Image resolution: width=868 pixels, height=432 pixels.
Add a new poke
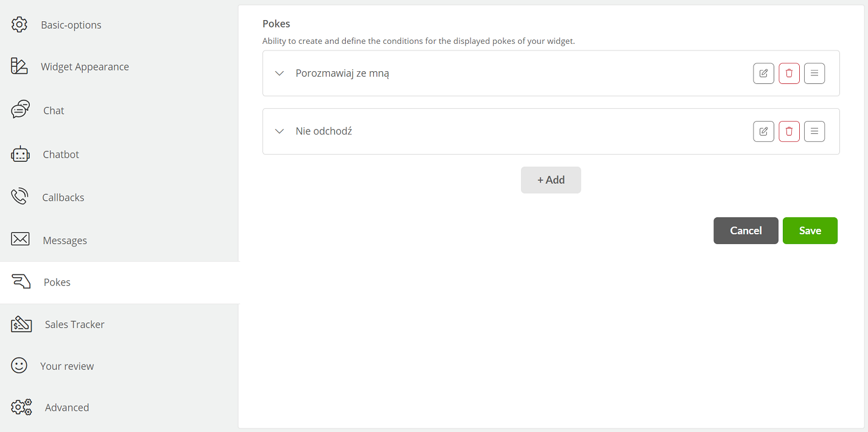click(x=551, y=180)
